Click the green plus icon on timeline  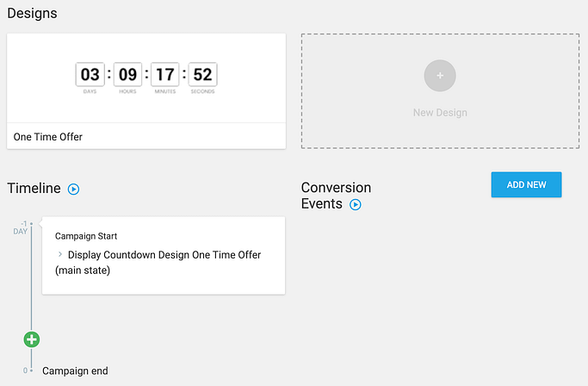(x=32, y=339)
